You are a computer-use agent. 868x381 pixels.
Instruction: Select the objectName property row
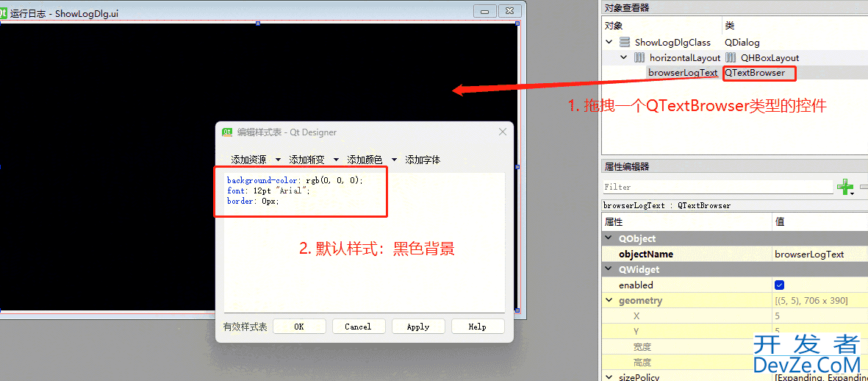pyautogui.click(x=734, y=254)
